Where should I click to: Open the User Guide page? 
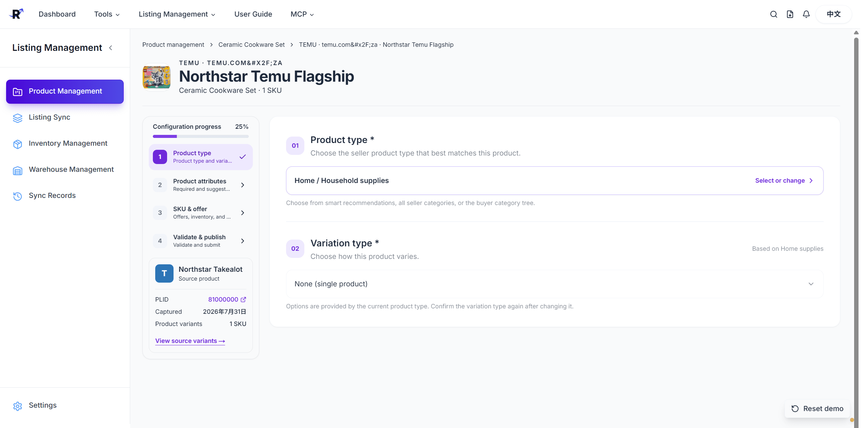(253, 14)
